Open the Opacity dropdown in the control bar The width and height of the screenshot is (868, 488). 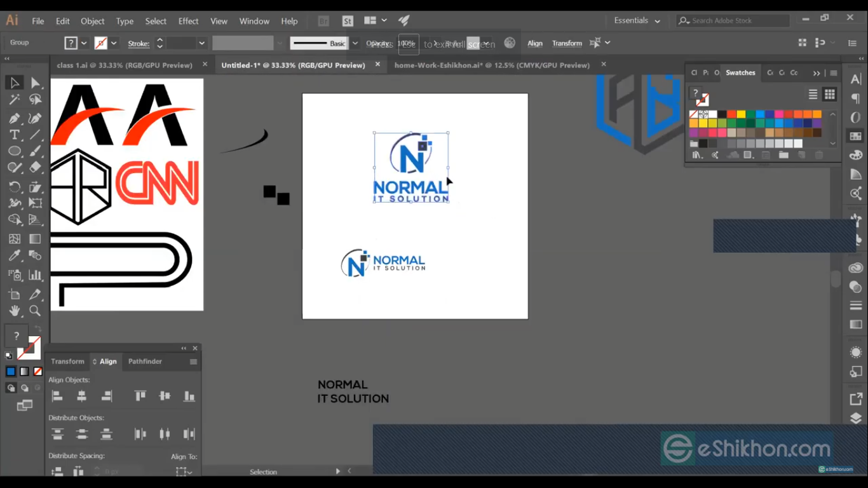pyautogui.click(x=434, y=43)
